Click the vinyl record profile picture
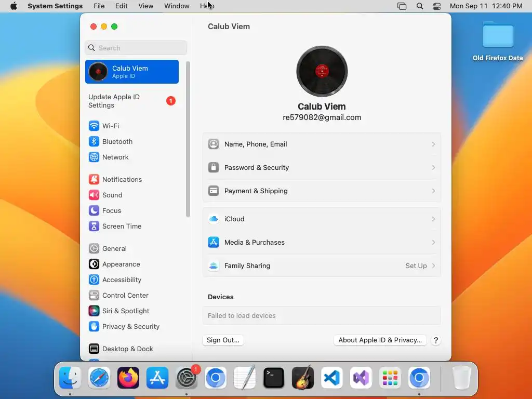The image size is (532, 399). [x=322, y=71]
